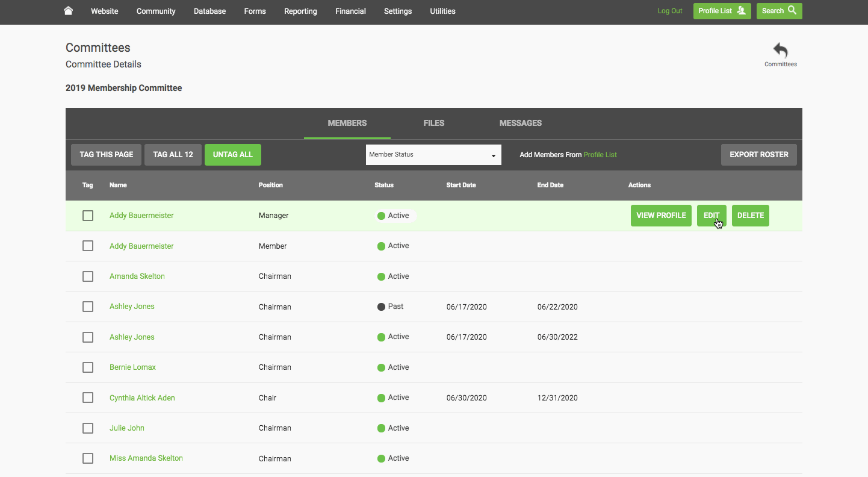This screenshot has width=868, height=477.
Task: Click the Status column header
Action: (384, 185)
